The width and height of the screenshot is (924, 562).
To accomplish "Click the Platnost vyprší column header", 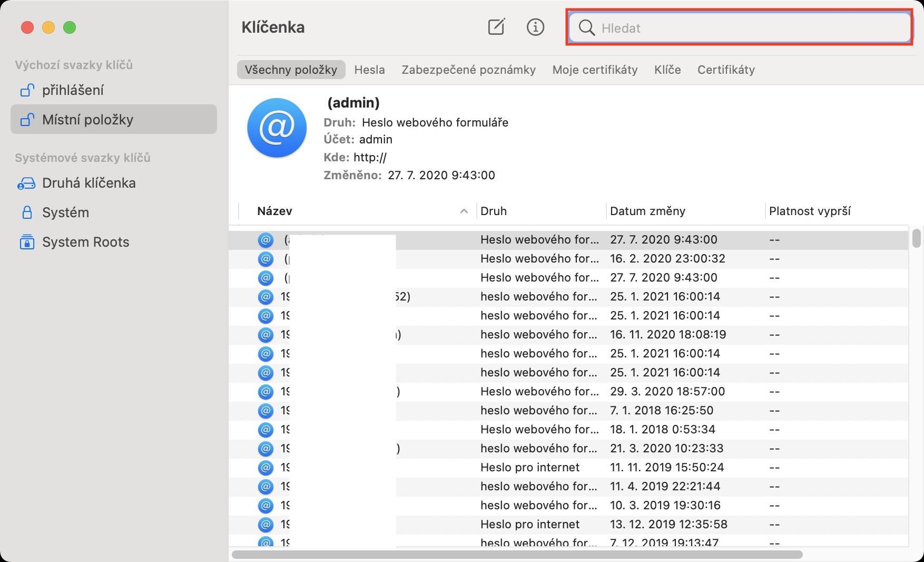I will pyautogui.click(x=810, y=211).
